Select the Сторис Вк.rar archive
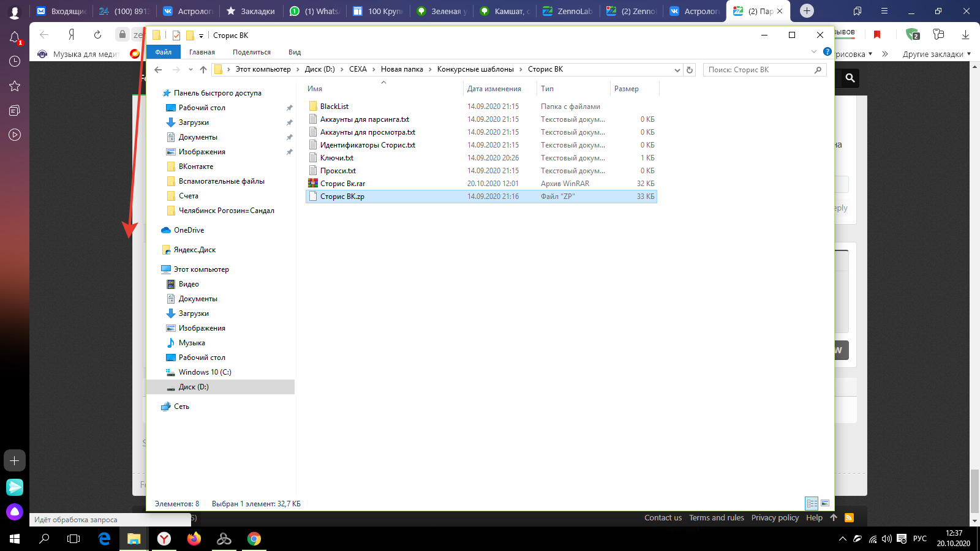The image size is (980, 551). (342, 184)
